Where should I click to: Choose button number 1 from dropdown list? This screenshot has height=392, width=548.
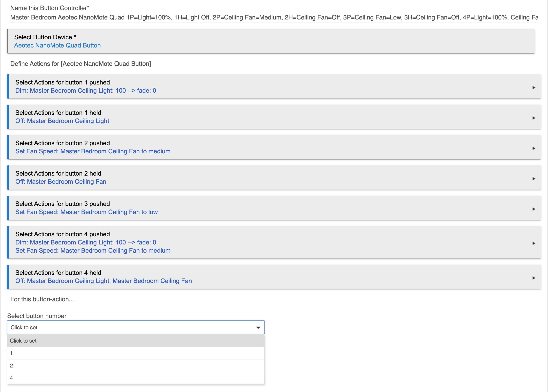tap(136, 353)
